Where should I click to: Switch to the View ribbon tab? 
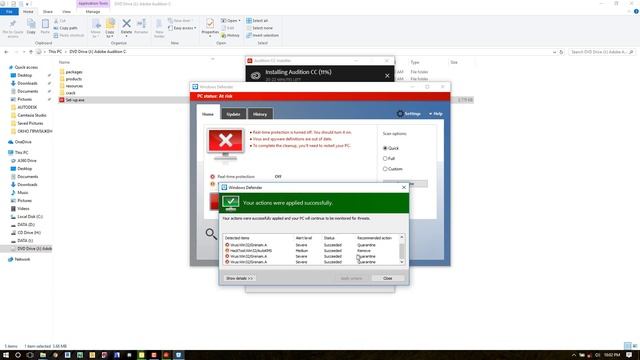point(66,12)
